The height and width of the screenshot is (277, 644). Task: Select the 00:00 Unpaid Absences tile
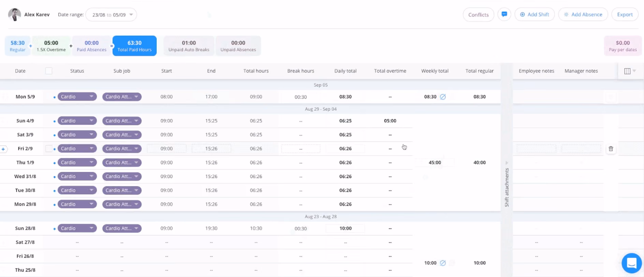tap(238, 46)
